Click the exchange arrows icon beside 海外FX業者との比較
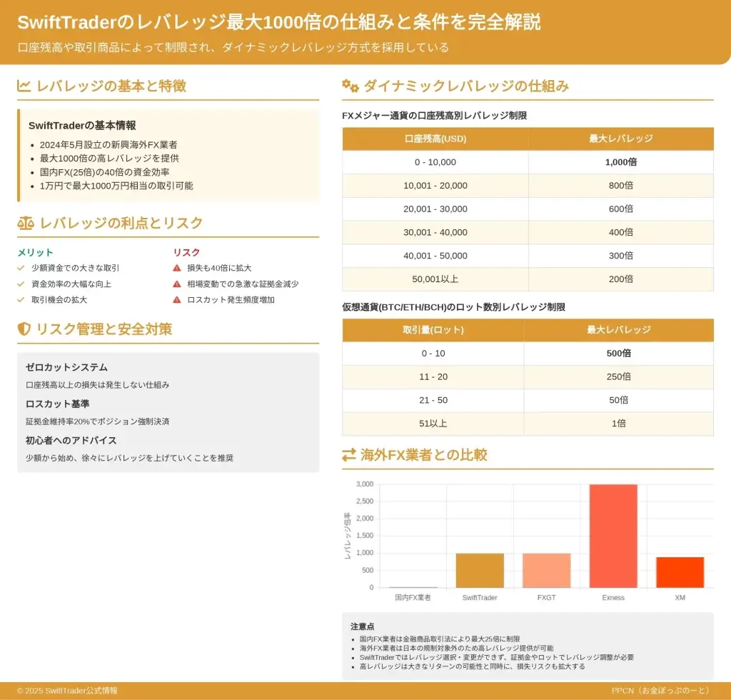The height and width of the screenshot is (700, 731). tap(349, 455)
